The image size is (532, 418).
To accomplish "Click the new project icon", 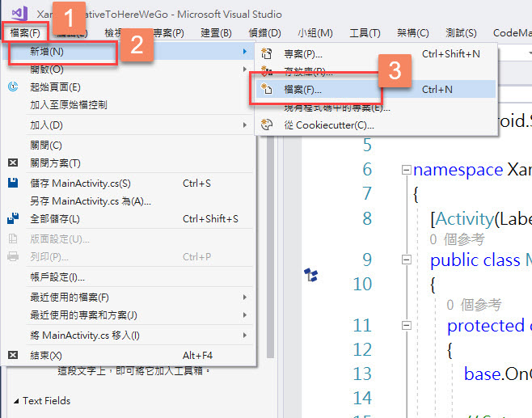I will tap(266, 53).
